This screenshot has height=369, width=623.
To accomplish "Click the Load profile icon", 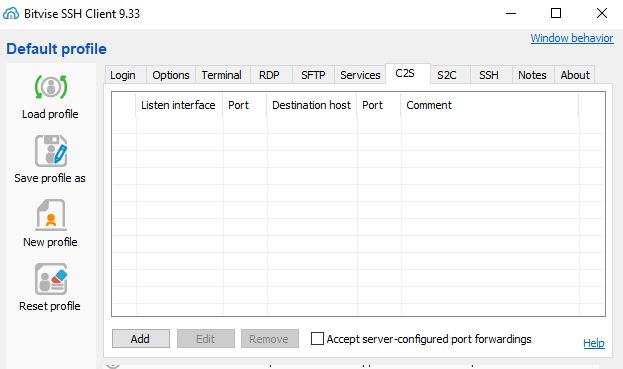I will point(51,87).
